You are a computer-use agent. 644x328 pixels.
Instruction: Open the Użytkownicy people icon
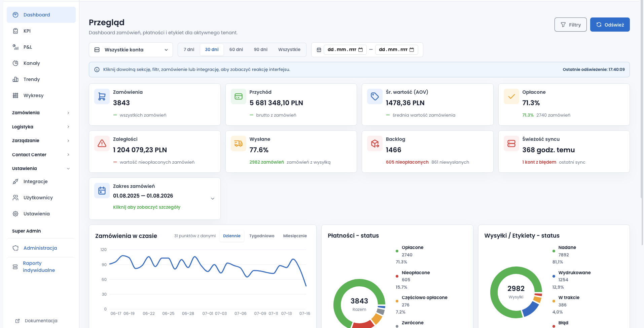click(15, 198)
